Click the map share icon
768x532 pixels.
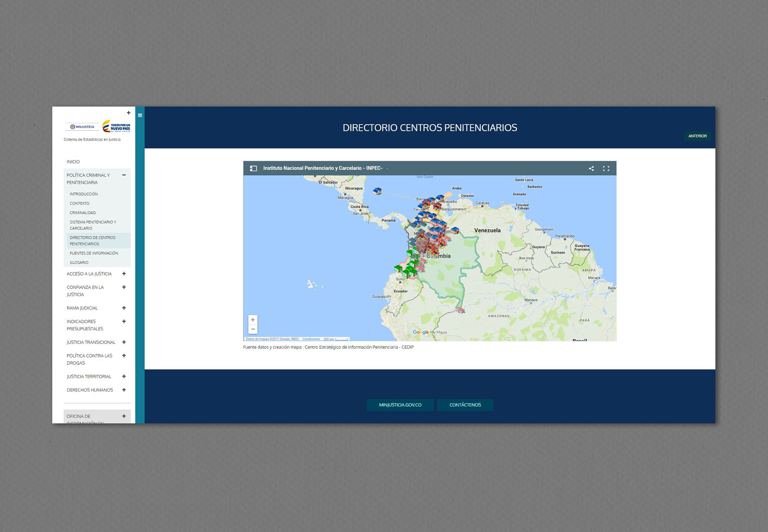click(591, 168)
